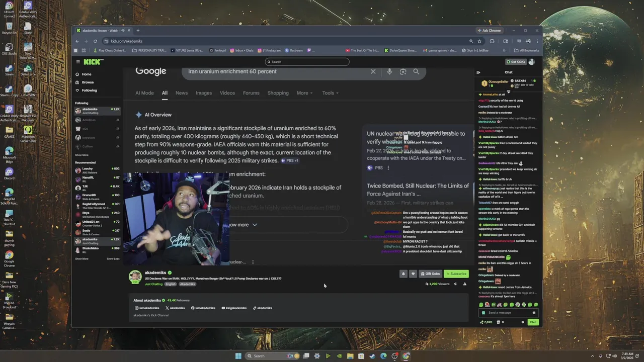The height and width of the screenshot is (362, 644).
Task: Click the green Chat send button
Action: [533, 322]
